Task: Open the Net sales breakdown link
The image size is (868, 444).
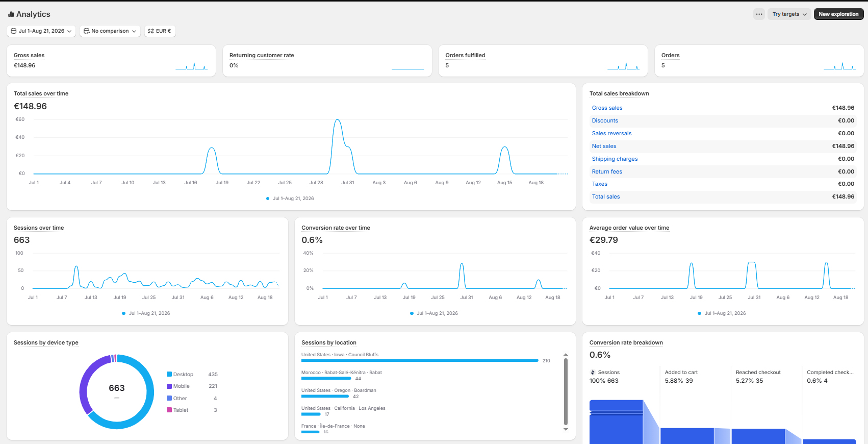Action: click(x=604, y=146)
